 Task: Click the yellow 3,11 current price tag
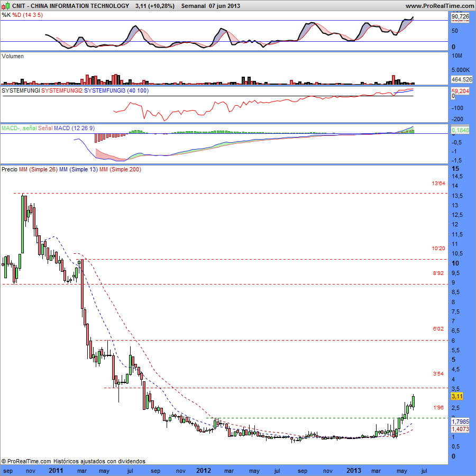[x=457, y=396]
